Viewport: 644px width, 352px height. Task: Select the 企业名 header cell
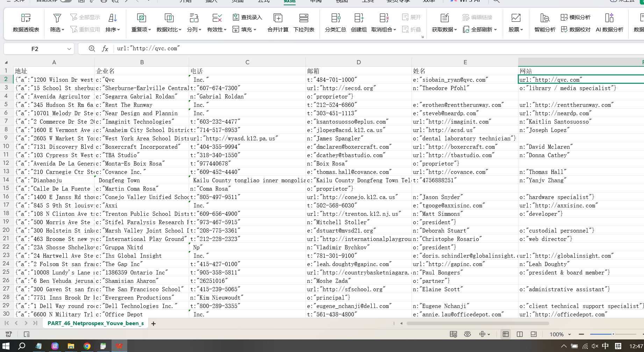click(x=142, y=71)
